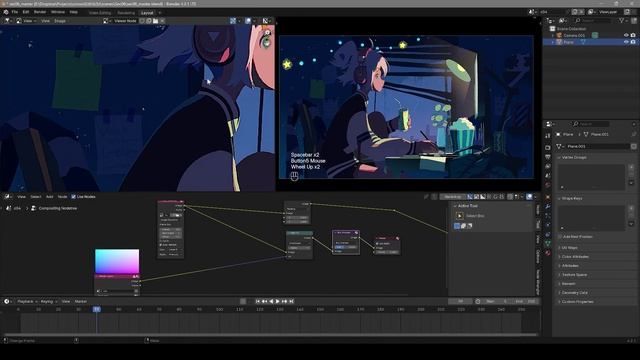640x360 pixels.
Task: Open the outliner editor type dropdown
Action: click(x=551, y=20)
